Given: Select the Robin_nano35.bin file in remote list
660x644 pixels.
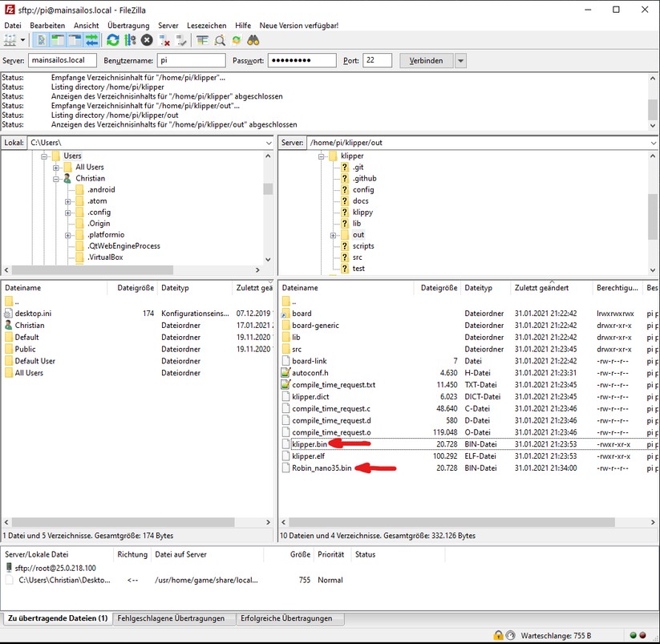Looking at the screenshot, I should pos(322,468).
